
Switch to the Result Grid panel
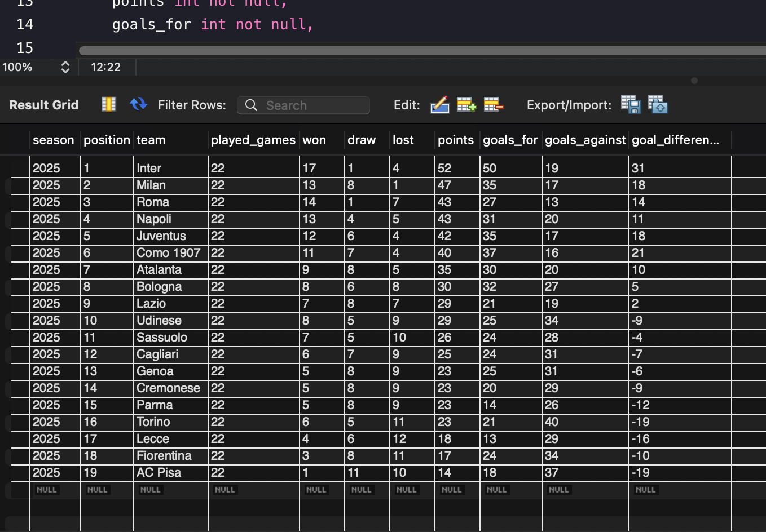pyautogui.click(x=43, y=104)
